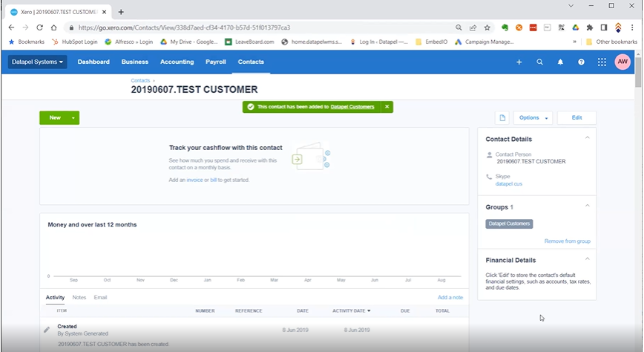Open the Xero app launcher grid icon

(x=602, y=62)
